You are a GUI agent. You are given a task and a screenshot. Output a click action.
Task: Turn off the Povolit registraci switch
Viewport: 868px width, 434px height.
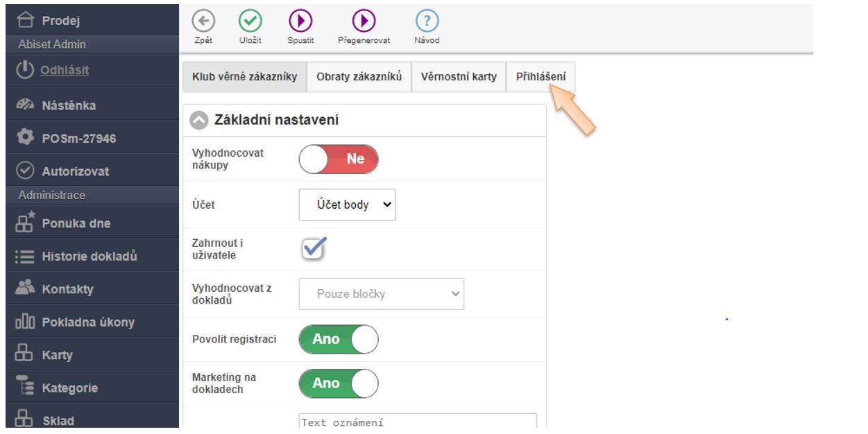pyautogui.click(x=339, y=339)
